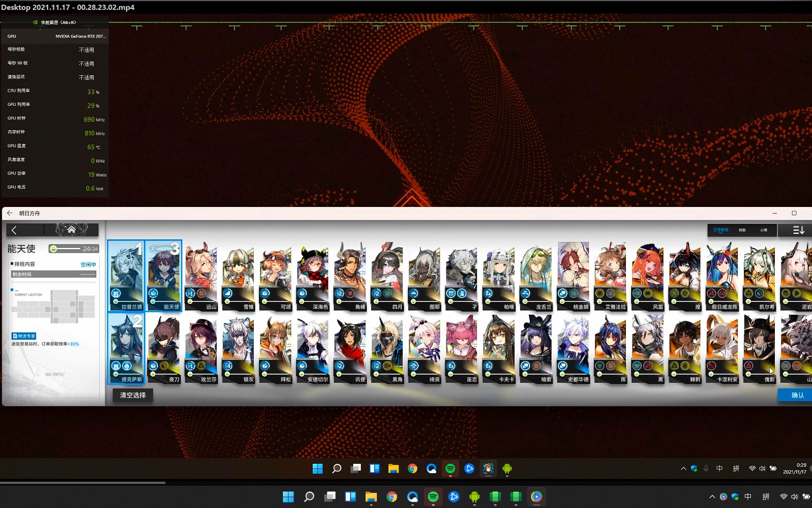The image size is (812, 508).
Task: Select operator 艾雅法拉 thumbnail
Action: tap(610, 276)
